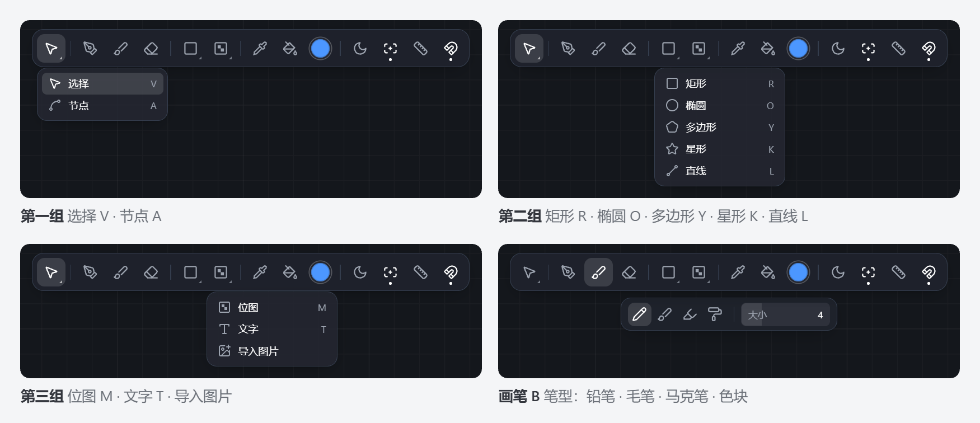Choose the 节点 menu item
Screen dimensions: 980x423
(102, 106)
